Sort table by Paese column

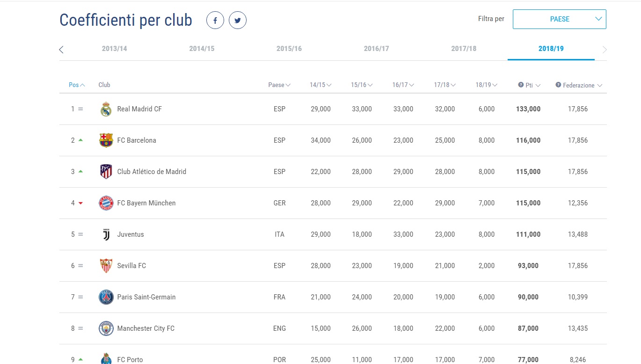pyautogui.click(x=279, y=85)
